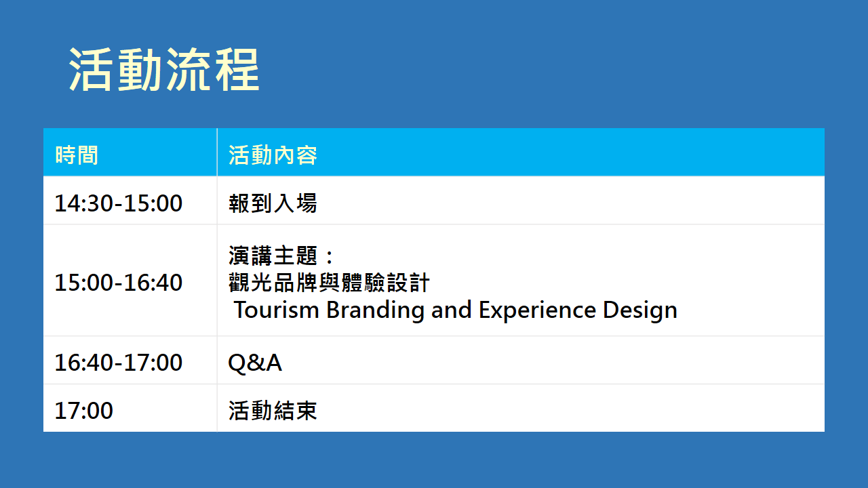Select the 活動結束 text in the last row
The image size is (868, 488).
tap(273, 411)
